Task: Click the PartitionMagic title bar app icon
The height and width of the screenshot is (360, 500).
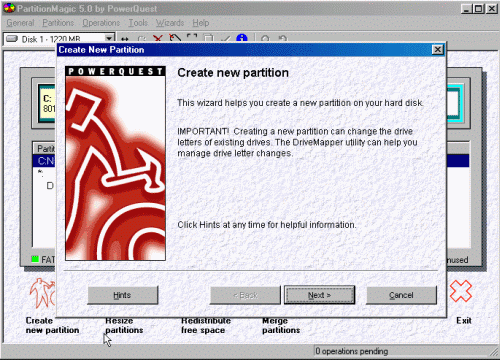Action: (x=9, y=8)
